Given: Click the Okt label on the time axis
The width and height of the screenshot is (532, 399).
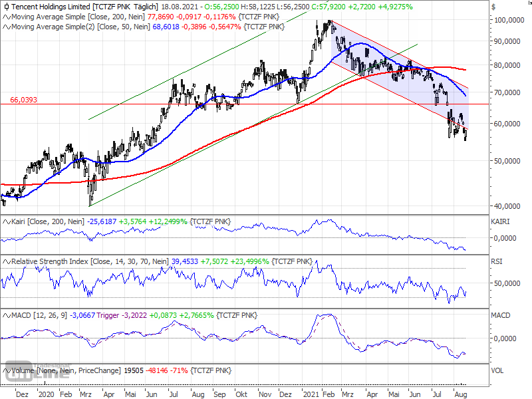Looking at the screenshot, I should pos(241,394).
